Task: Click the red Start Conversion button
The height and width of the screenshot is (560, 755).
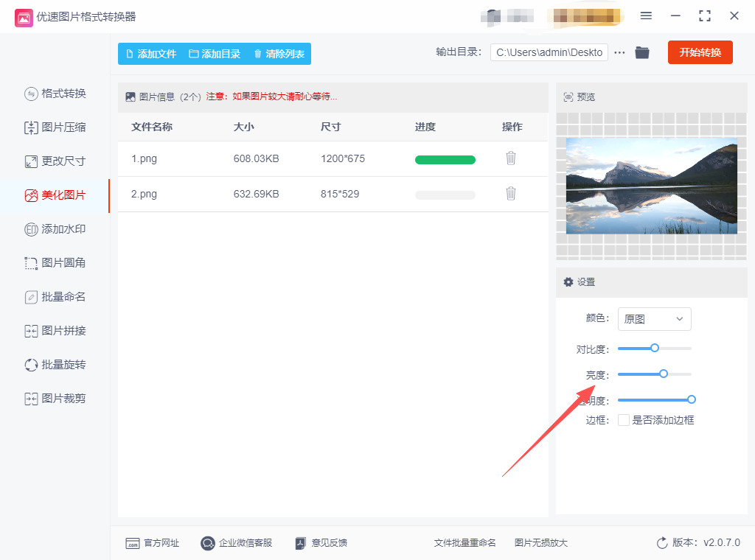Action: pyautogui.click(x=700, y=52)
